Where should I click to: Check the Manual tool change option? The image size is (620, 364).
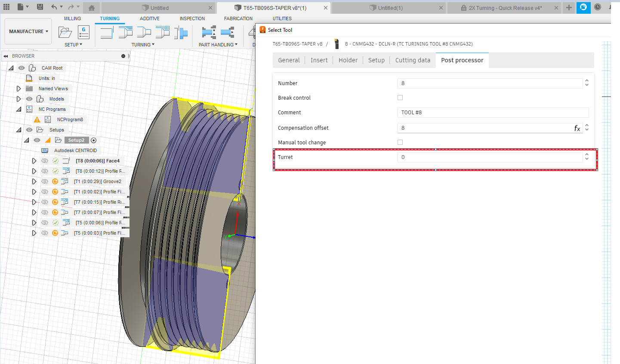(400, 142)
